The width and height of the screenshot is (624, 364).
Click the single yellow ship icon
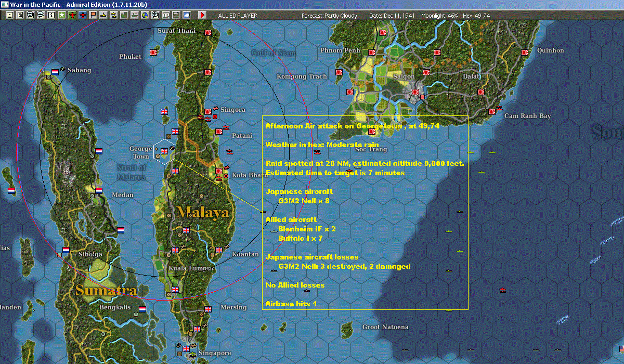[x=103, y=15]
